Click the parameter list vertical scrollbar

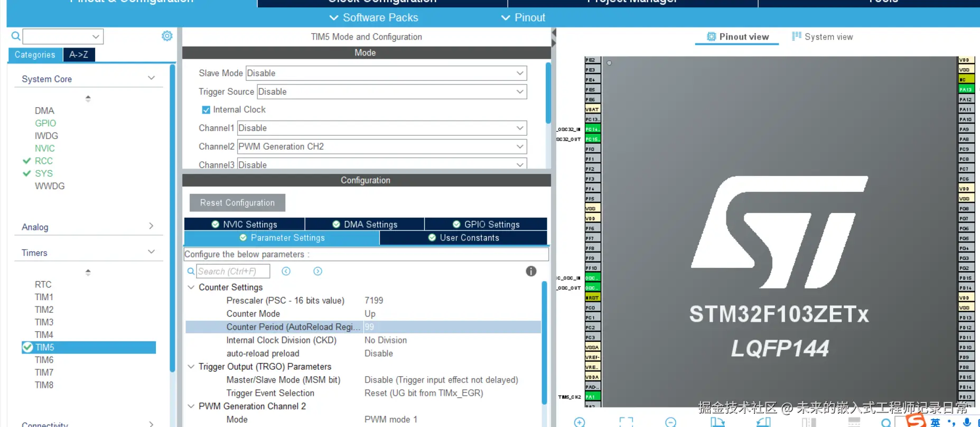(544, 344)
